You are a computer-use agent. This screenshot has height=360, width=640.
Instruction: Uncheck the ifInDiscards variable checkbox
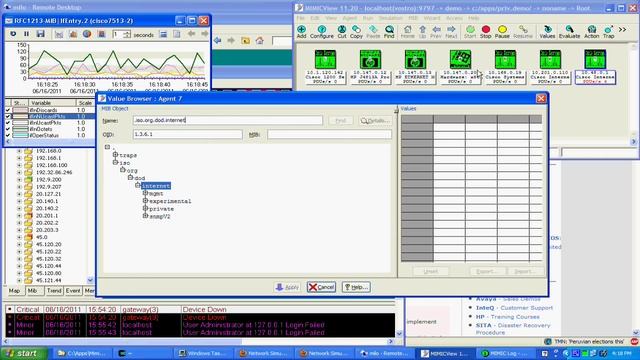[x=8, y=110]
